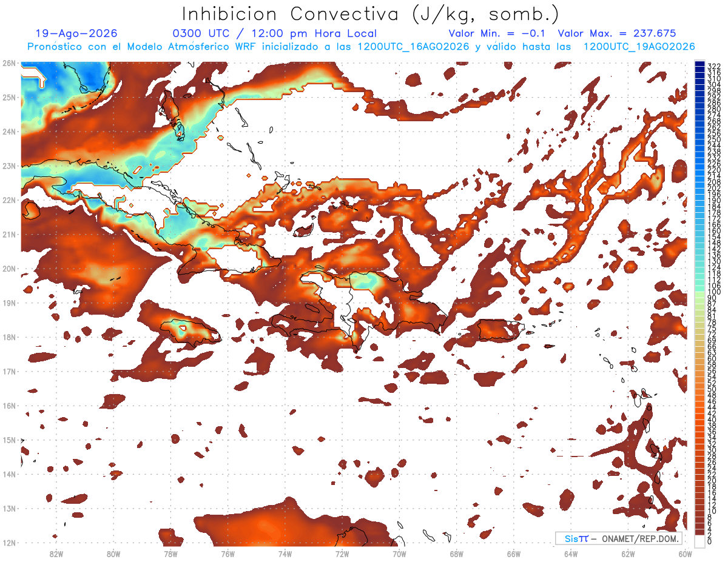This screenshot has height=562, width=728.
Task: Click the 21N latitude label
Action: tap(9, 234)
